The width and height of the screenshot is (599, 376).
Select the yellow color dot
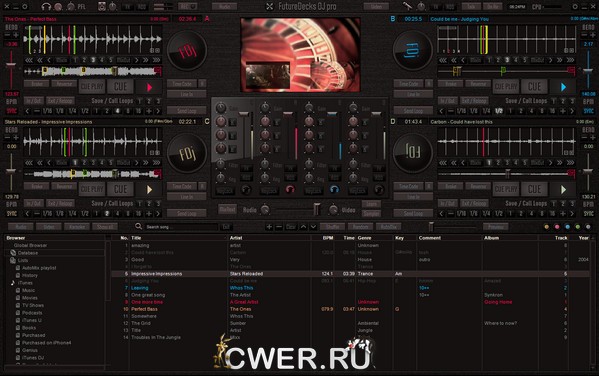547,227
